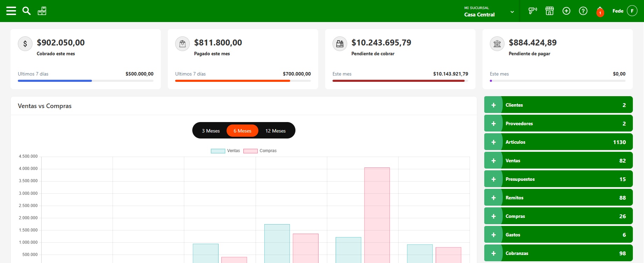644x263 pixels.
Task: Toggle Compras series in chart legend
Action: [260, 151]
